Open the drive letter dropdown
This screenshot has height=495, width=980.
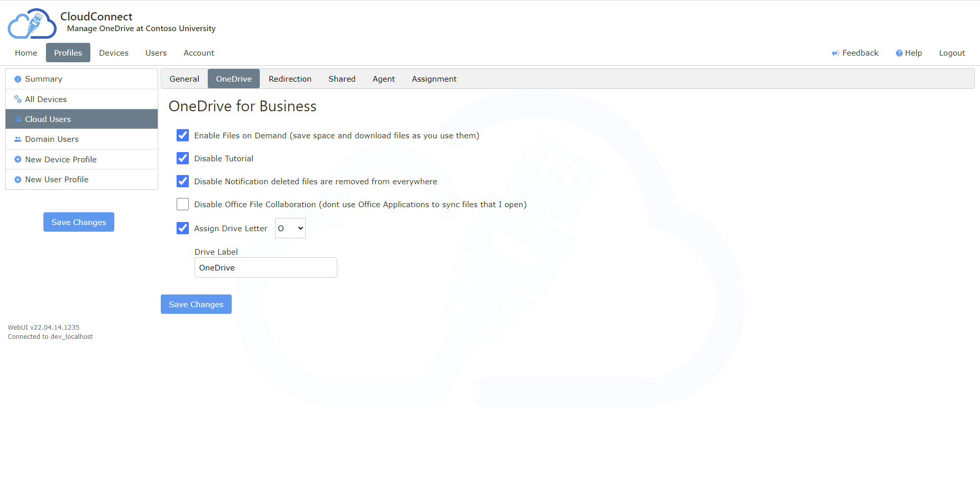point(290,228)
